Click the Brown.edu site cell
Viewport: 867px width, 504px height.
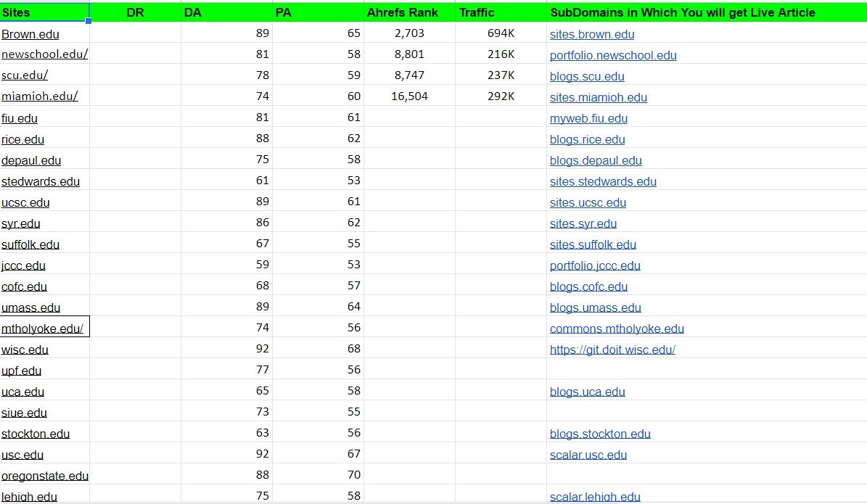pyautogui.click(x=44, y=33)
